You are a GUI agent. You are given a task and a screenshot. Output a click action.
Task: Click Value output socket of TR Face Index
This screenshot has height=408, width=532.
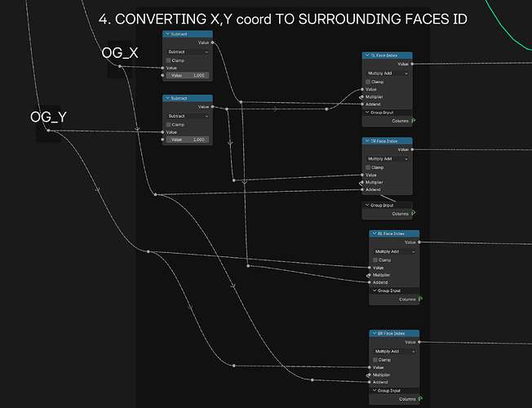click(412, 149)
